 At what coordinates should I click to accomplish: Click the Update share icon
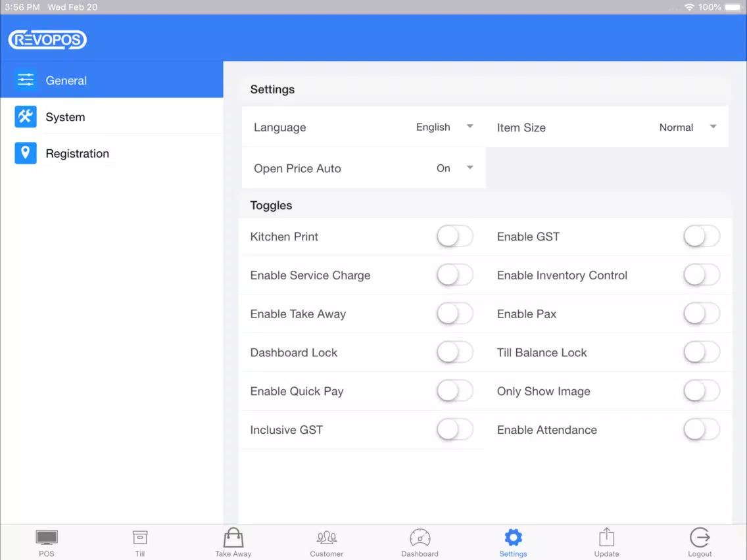(x=606, y=537)
